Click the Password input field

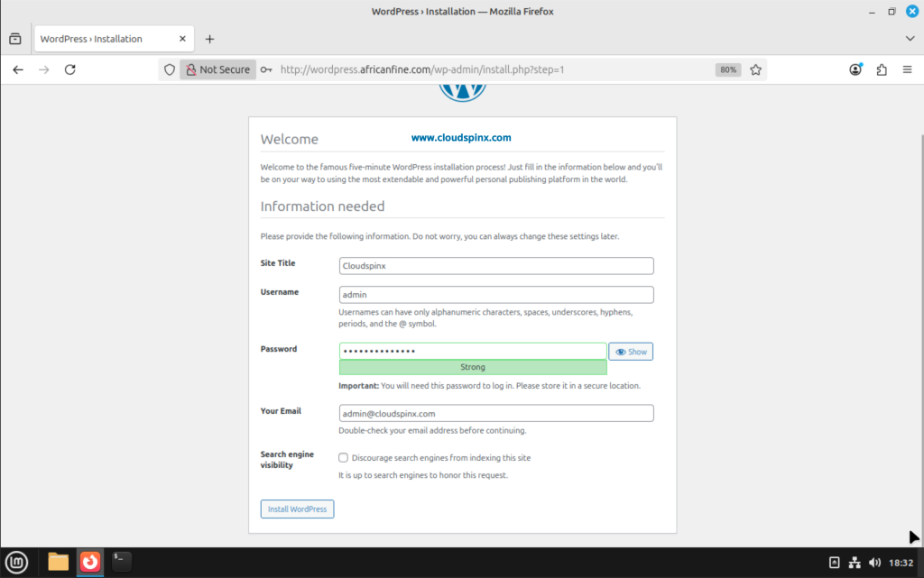473,351
